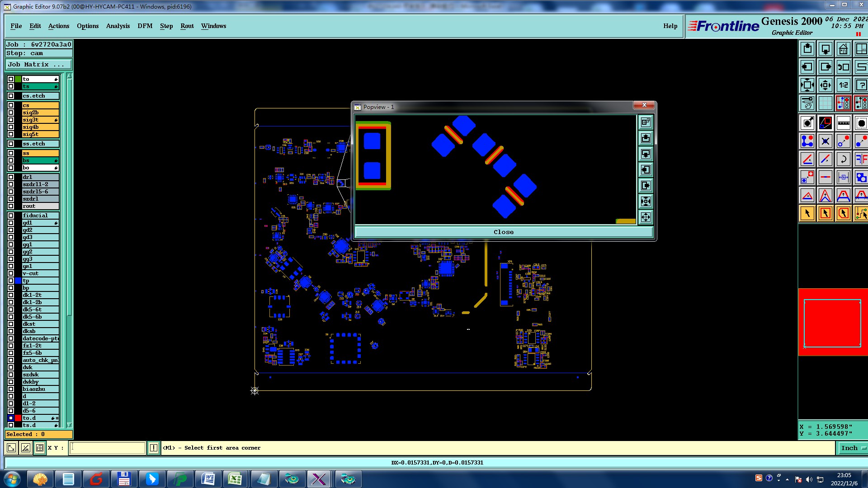Select the arrow in polygon select tool
Image resolution: width=868 pixels, height=488 pixels.
(x=844, y=213)
